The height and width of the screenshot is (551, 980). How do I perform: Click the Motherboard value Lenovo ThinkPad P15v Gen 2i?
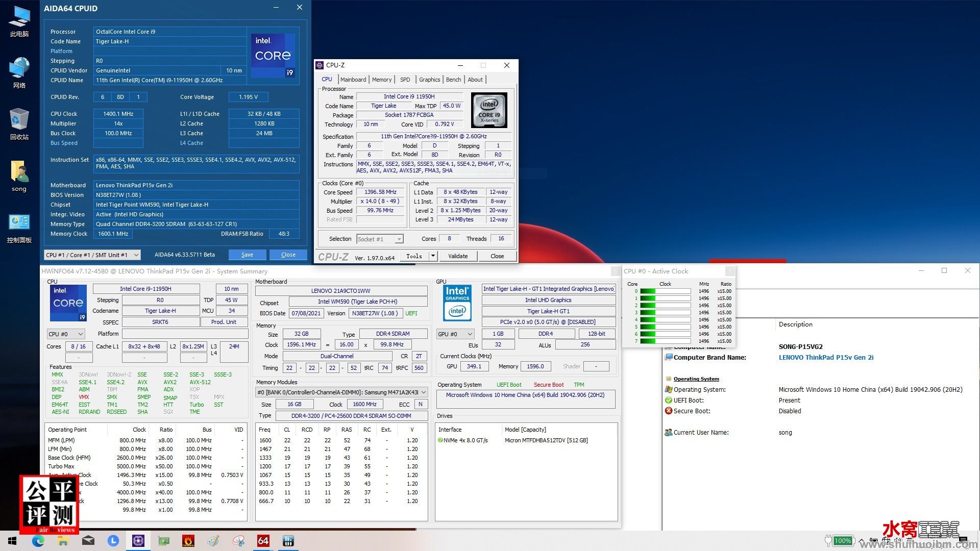[x=197, y=185]
